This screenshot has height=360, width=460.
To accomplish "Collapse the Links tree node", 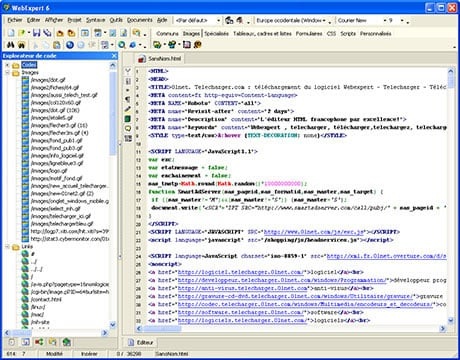I will [7, 247].
